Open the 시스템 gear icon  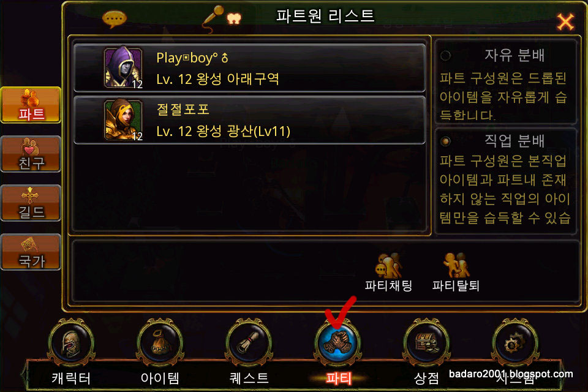(515, 342)
